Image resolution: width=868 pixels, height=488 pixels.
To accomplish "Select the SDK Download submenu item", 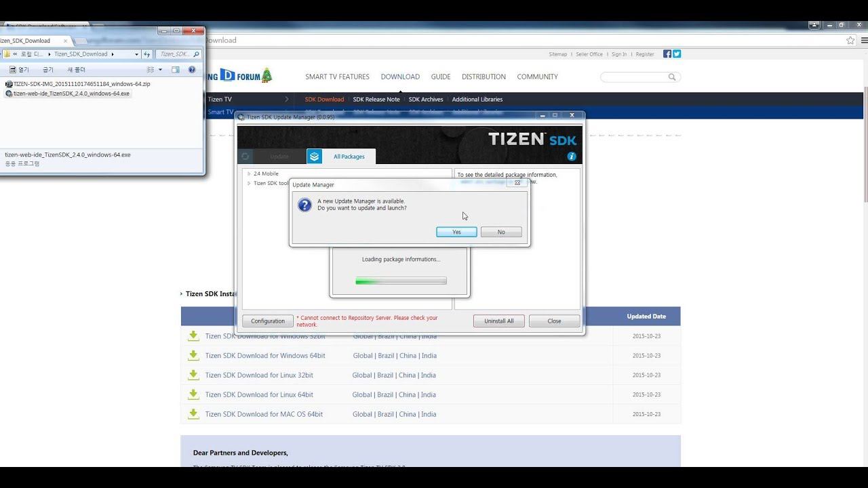I will (324, 100).
